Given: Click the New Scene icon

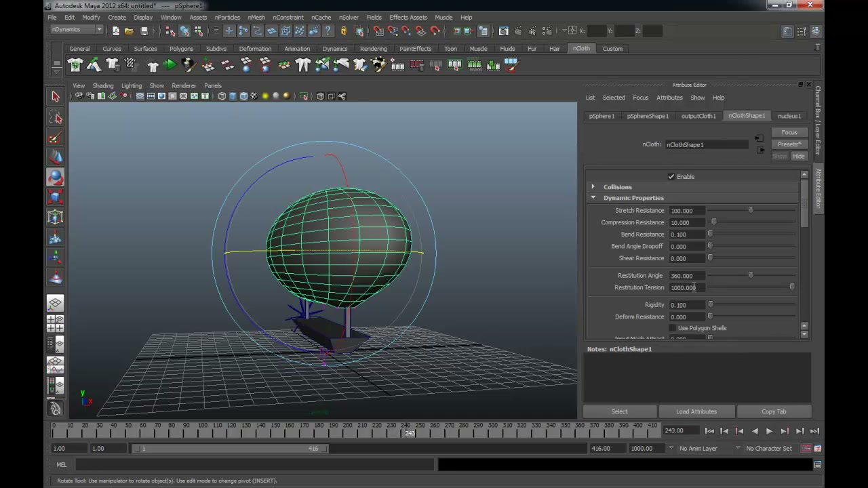Looking at the screenshot, I should [x=116, y=30].
